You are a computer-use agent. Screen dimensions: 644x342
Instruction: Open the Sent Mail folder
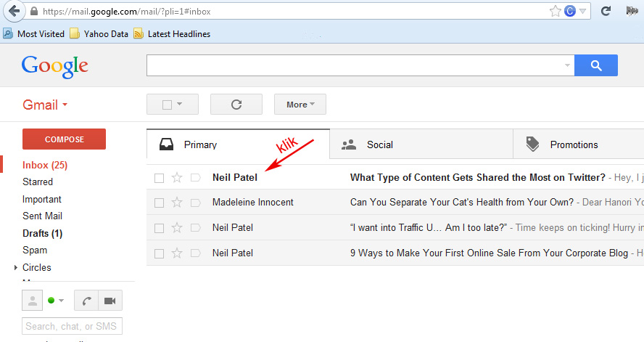[42, 216]
